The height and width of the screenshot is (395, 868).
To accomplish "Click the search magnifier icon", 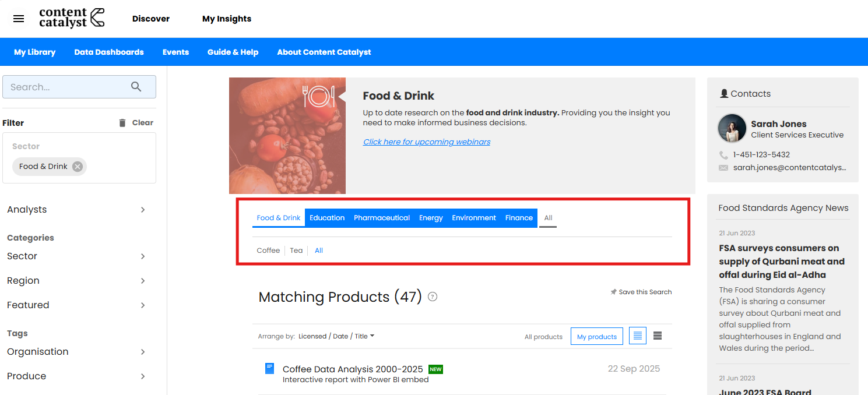I will click(136, 87).
